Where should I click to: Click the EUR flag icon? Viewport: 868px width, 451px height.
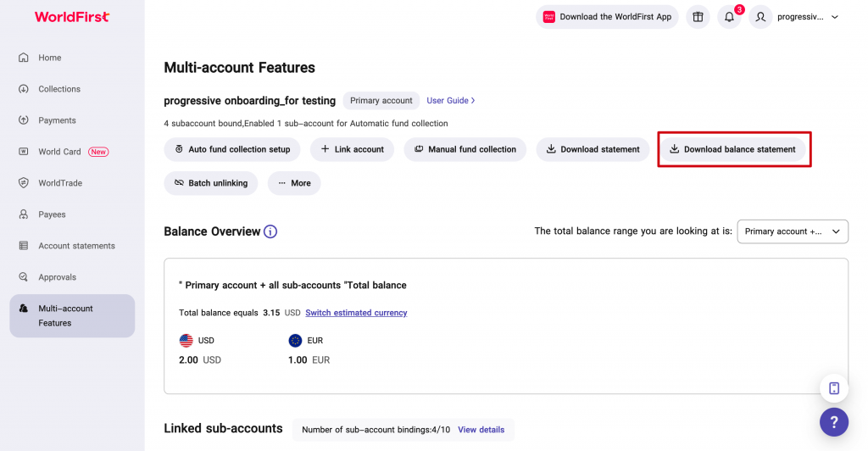[295, 340]
